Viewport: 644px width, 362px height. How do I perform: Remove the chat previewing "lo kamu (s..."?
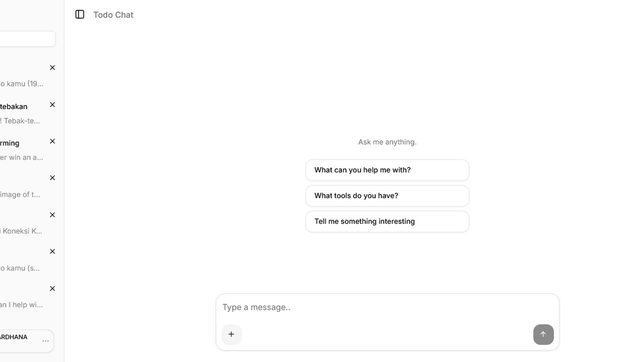[x=52, y=251]
